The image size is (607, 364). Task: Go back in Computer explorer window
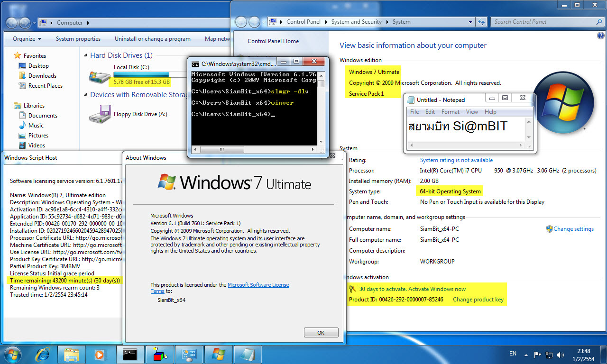tap(12, 23)
